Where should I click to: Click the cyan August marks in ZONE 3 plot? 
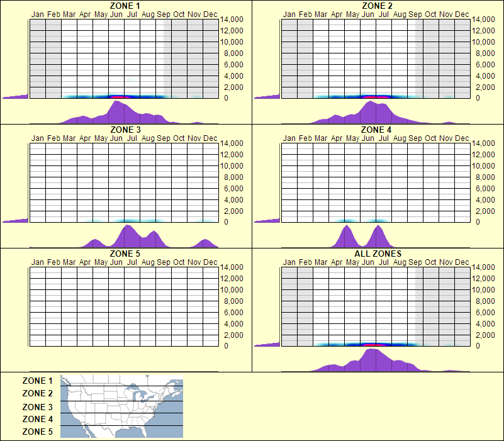148,221
